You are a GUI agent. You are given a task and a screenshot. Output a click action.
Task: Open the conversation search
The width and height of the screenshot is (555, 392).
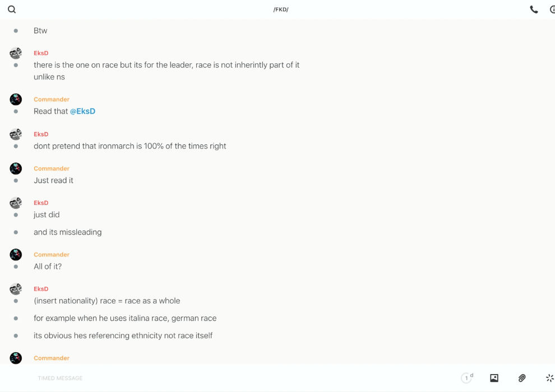[x=12, y=10]
